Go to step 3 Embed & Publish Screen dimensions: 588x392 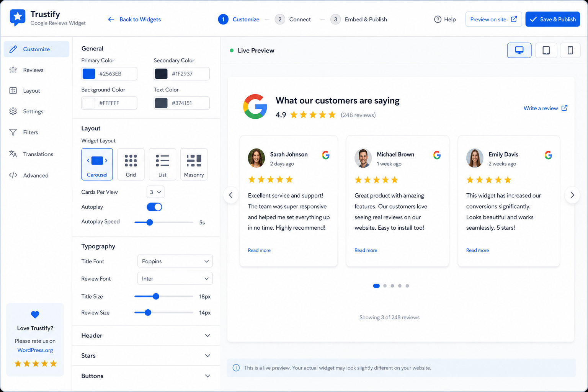[x=359, y=19]
